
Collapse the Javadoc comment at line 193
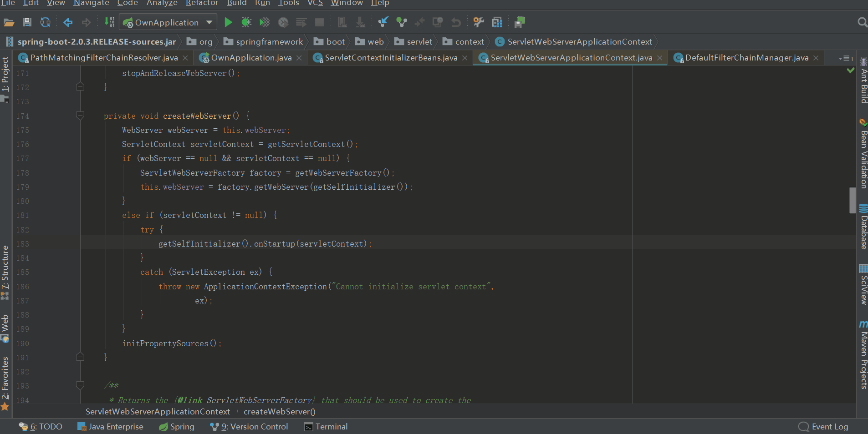[80, 386]
